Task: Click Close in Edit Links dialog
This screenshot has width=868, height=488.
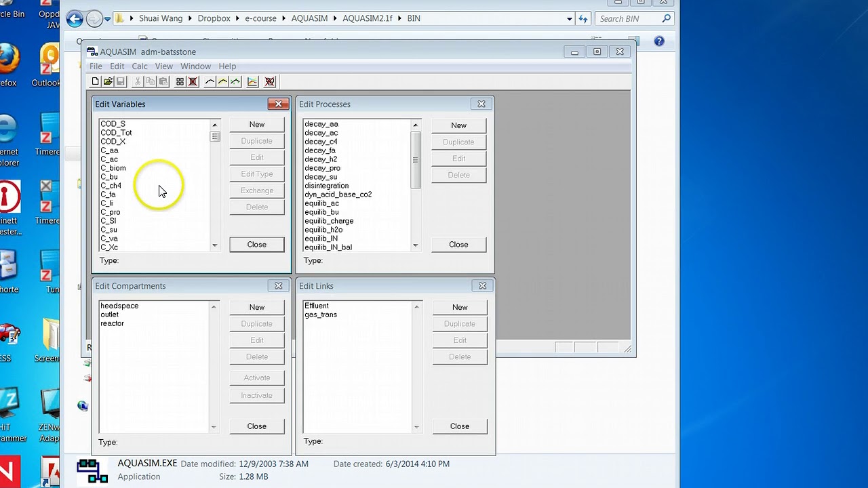Action: pyautogui.click(x=460, y=426)
